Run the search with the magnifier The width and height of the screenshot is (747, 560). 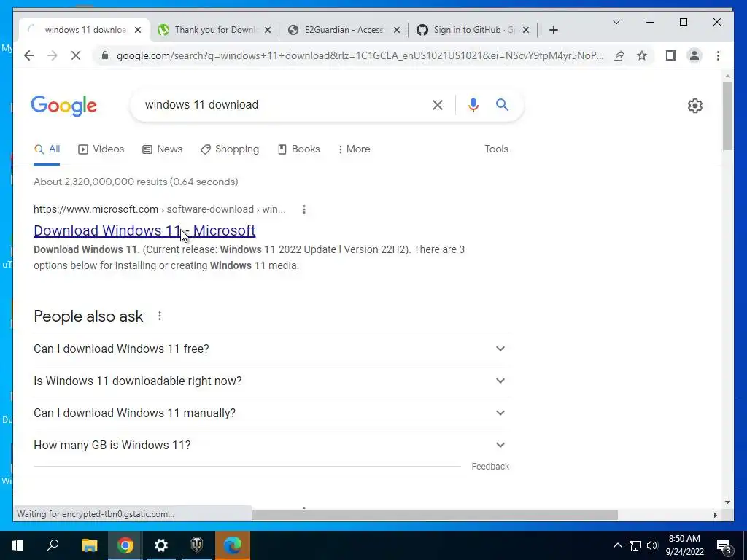[502, 105]
